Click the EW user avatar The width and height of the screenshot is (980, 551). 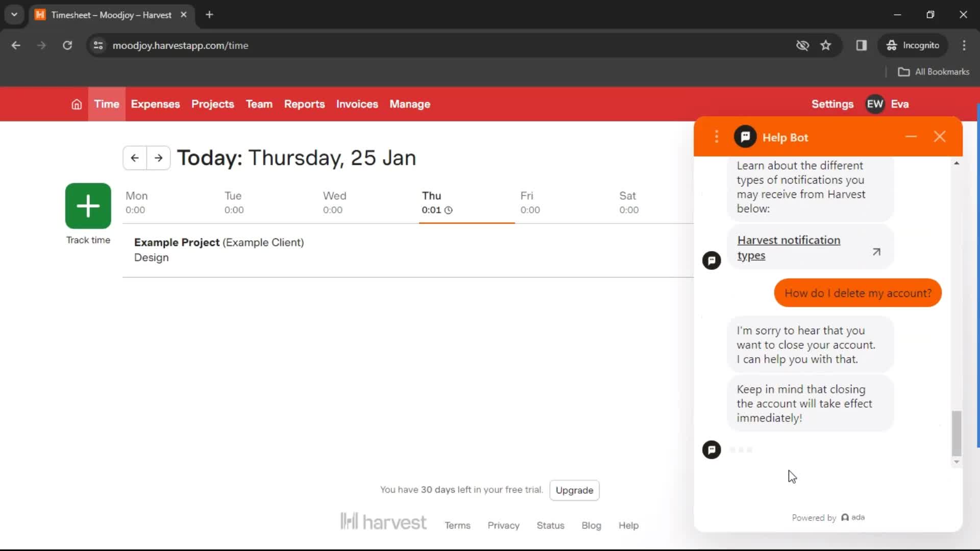[x=875, y=104]
